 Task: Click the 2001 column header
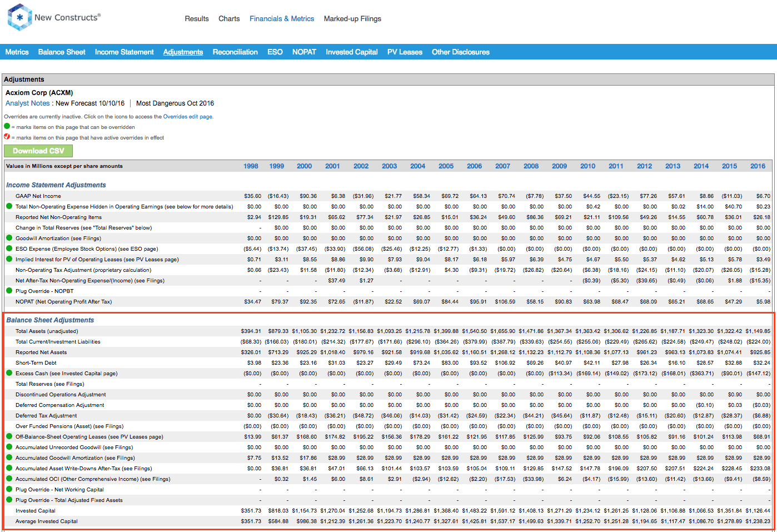coord(332,166)
